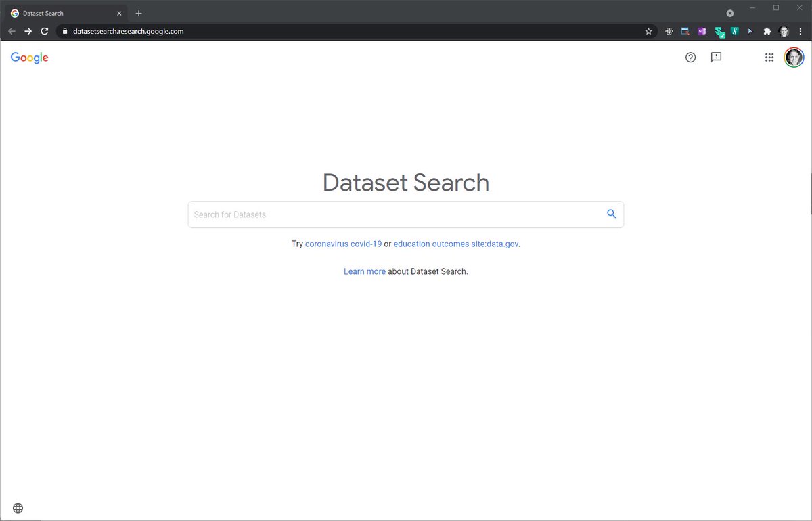
Task: Open the blue arrow cursor extension
Action: (x=750, y=31)
